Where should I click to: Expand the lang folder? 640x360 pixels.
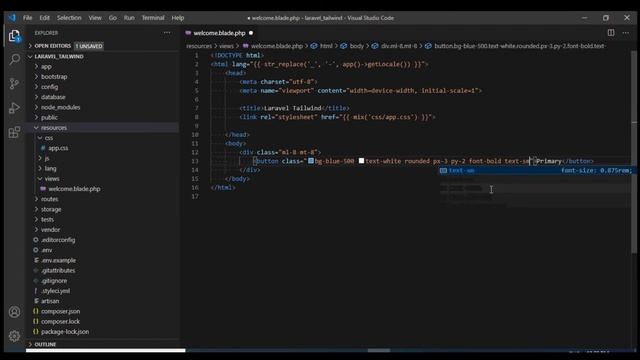click(x=50, y=169)
